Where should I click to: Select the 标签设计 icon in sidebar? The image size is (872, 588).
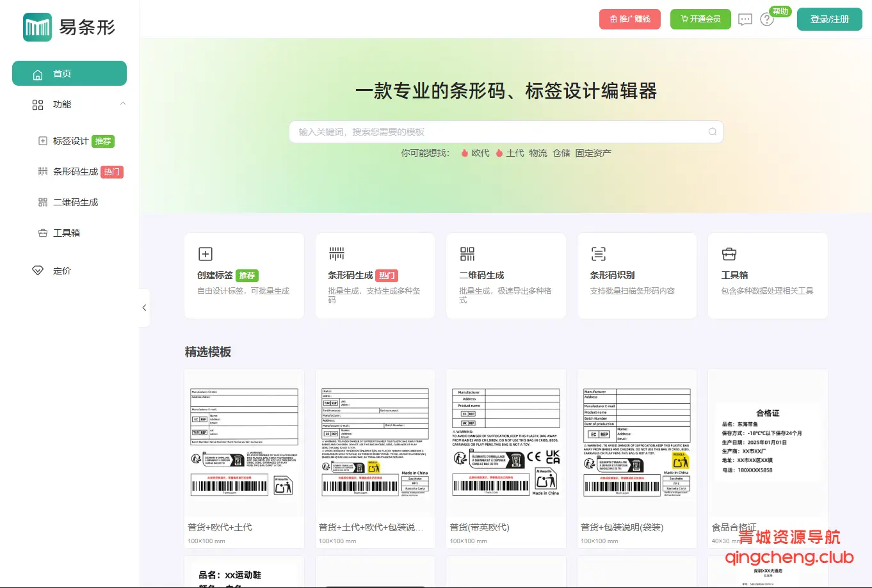point(42,141)
